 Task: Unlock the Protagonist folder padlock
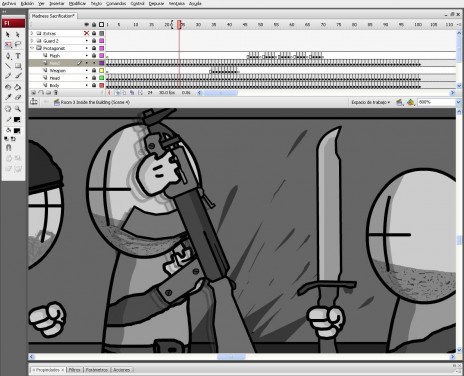pos(94,48)
